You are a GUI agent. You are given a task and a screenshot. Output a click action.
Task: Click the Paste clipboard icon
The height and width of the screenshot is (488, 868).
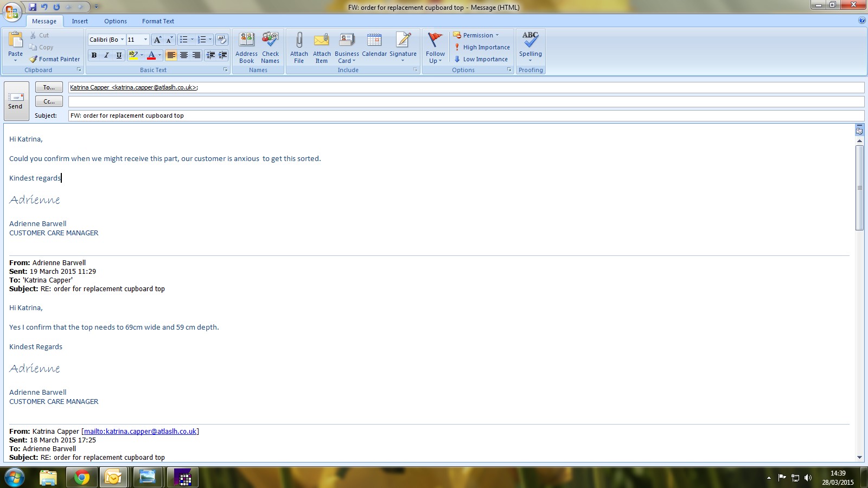(16, 40)
